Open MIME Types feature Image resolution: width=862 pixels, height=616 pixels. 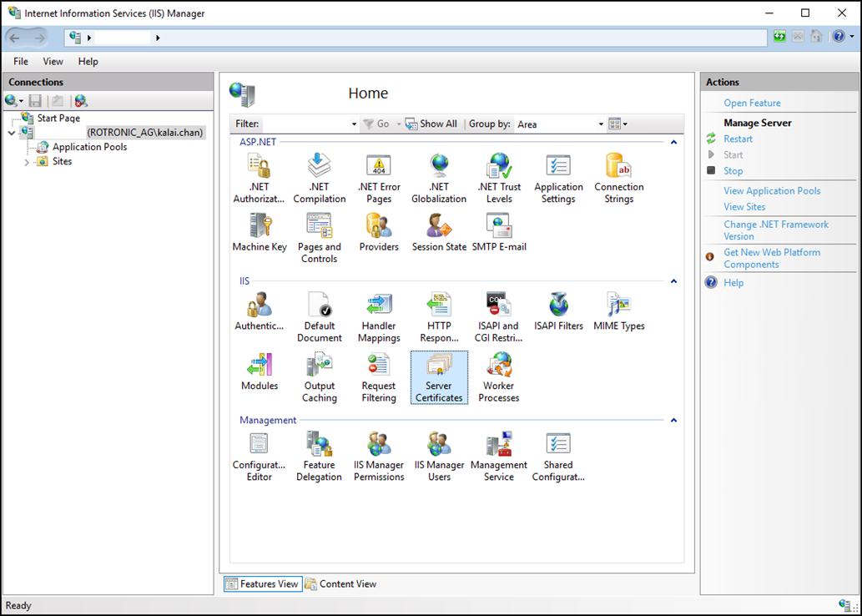tap(619, 311)
